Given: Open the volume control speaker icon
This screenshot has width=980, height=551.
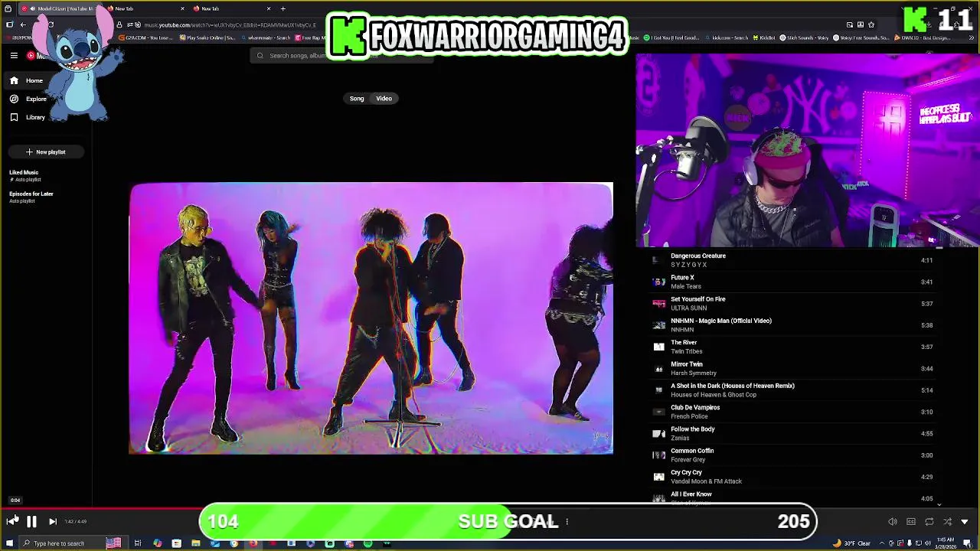Looking at the screenshot, I should coord(892,521).
